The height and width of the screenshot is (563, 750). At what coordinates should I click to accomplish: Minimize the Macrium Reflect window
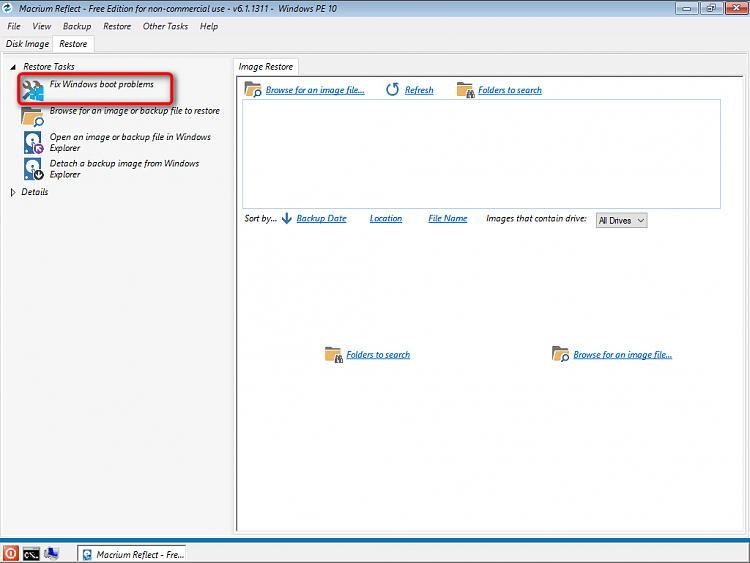click(686, 8)
